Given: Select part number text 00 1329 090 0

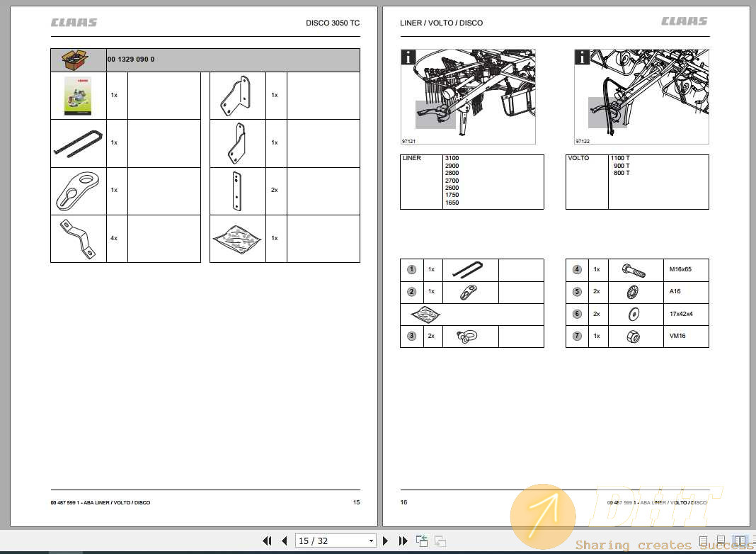Looking at the screenshot, I should pos(131,60).
